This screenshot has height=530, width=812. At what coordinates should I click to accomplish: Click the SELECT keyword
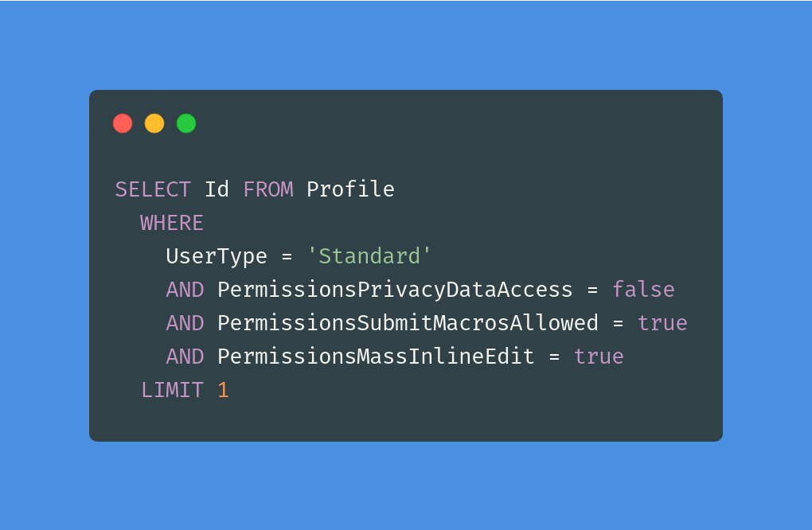click(153, 189)
